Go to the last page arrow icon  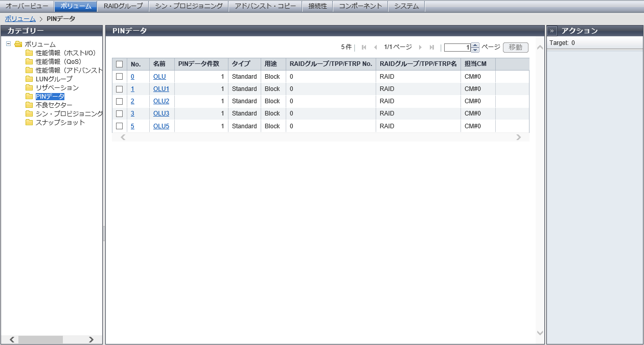432,48
